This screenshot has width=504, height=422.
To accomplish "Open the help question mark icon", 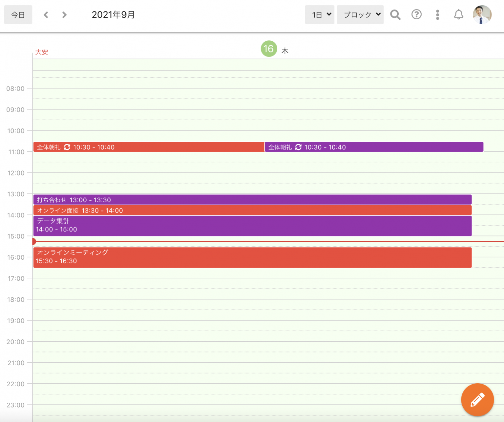I will (x=416, y=15).
